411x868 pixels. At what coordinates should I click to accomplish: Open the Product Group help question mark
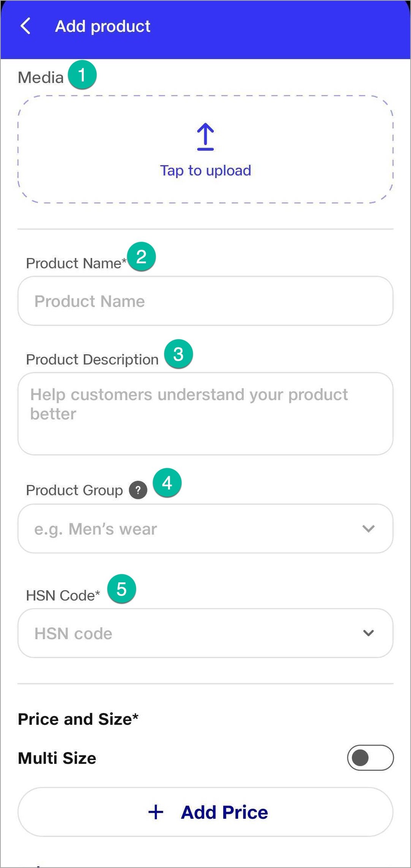(x=138, y=490)
